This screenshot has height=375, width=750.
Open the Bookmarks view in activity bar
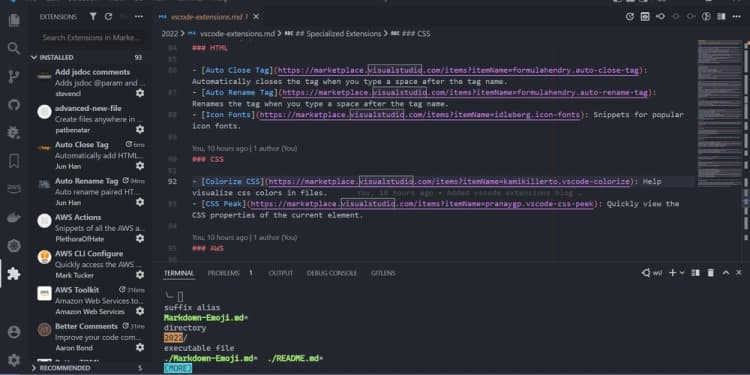coord(14,161)
